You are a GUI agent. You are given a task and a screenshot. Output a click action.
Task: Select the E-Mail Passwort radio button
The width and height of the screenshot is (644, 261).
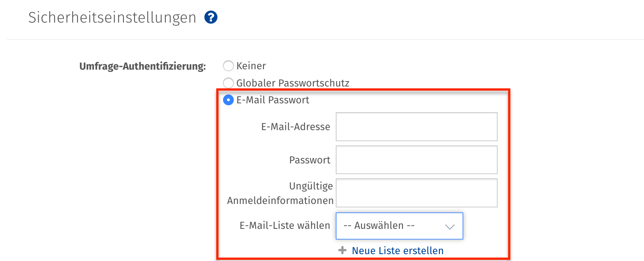pos(228,100)
